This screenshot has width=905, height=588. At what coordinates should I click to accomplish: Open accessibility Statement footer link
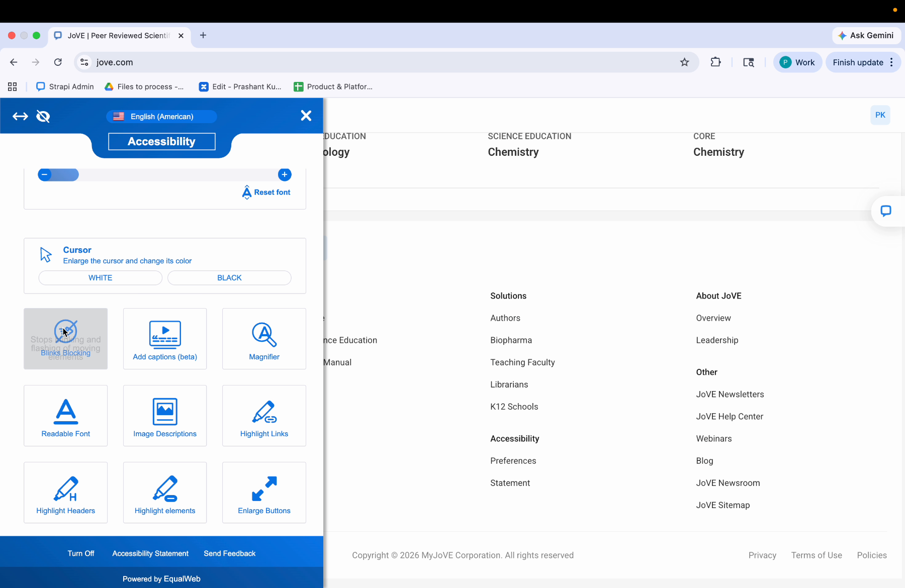coord(510,483)
